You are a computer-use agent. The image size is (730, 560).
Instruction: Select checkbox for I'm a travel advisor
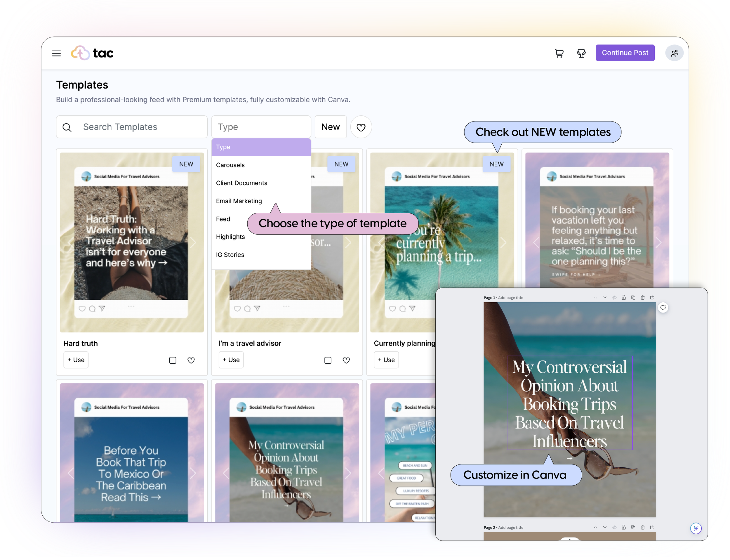328,360
